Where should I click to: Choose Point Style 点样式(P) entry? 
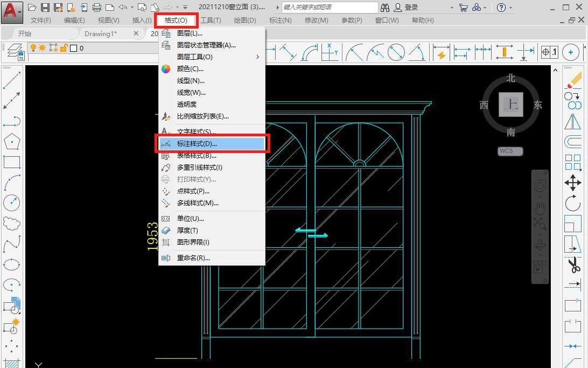coord(212,191)
